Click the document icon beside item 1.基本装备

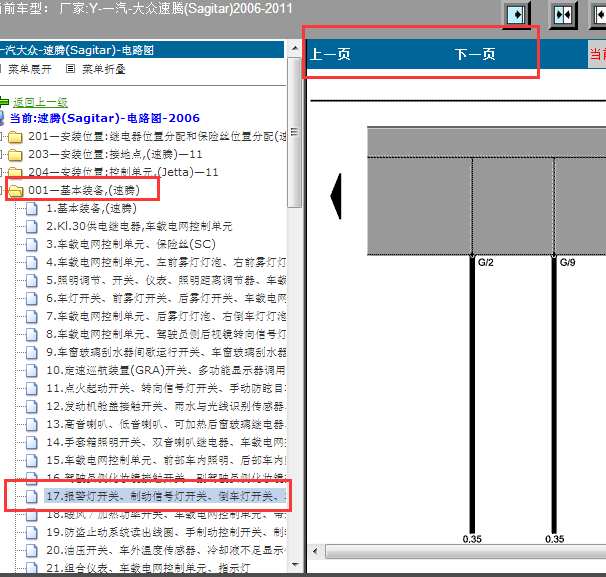pyautogui.click(x=32, y=209)
